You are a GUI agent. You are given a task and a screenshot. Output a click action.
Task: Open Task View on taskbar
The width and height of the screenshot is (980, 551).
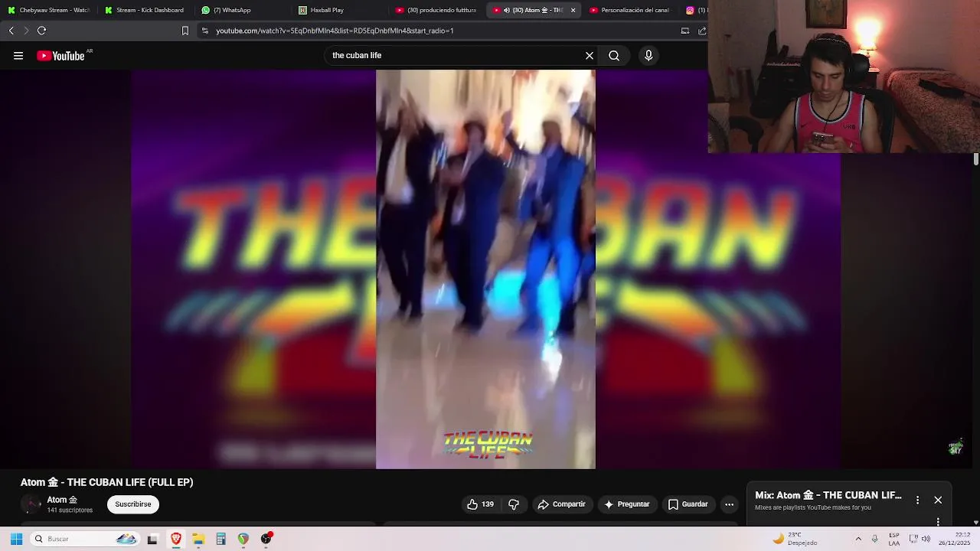pyautogui.click(x=152, y=539)
